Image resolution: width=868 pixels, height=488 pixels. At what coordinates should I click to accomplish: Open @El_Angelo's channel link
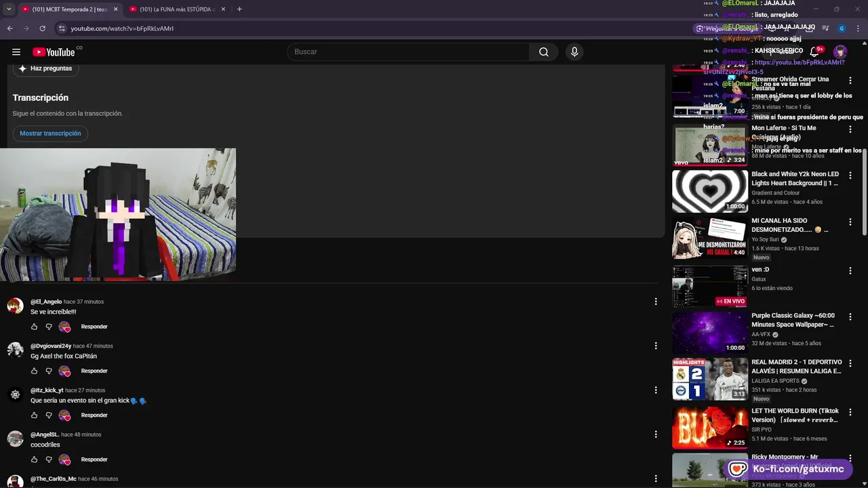pos(46,302)
